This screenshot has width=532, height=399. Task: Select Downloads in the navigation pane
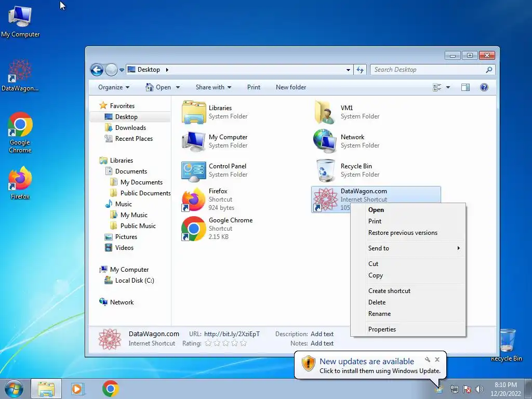126,128
